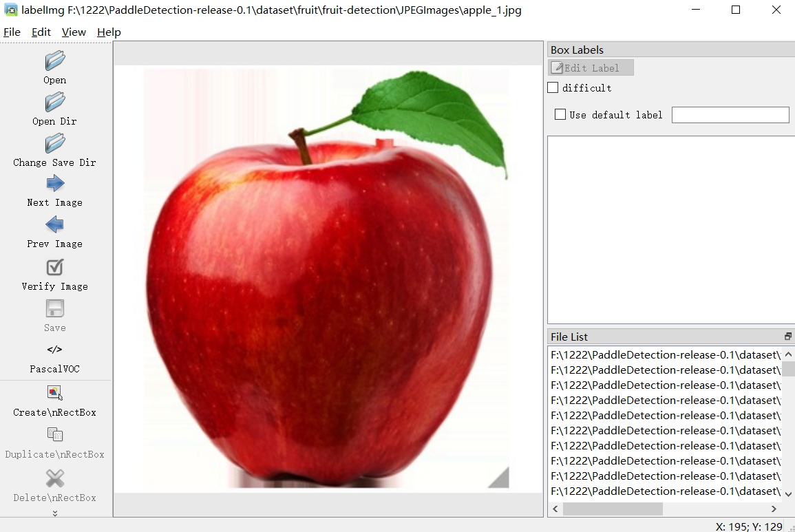Viewport: 795px width, 532px height.
Task: Click the default label text field
Action: tap(730, 115)
